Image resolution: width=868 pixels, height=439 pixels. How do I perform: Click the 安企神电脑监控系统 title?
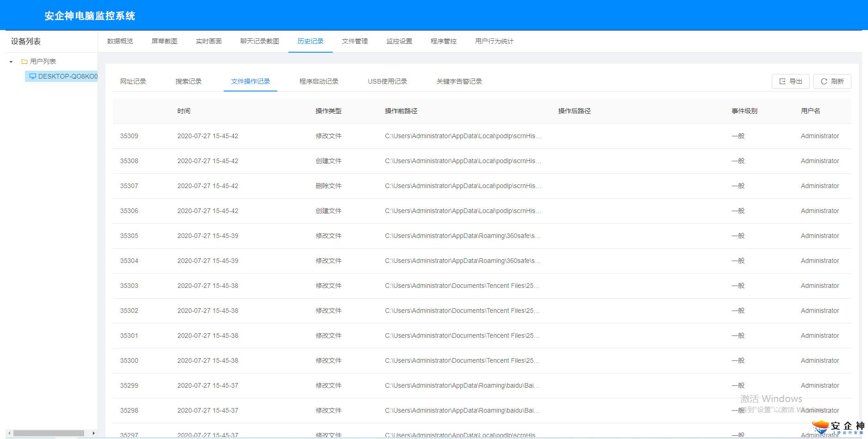coord(90,16)
